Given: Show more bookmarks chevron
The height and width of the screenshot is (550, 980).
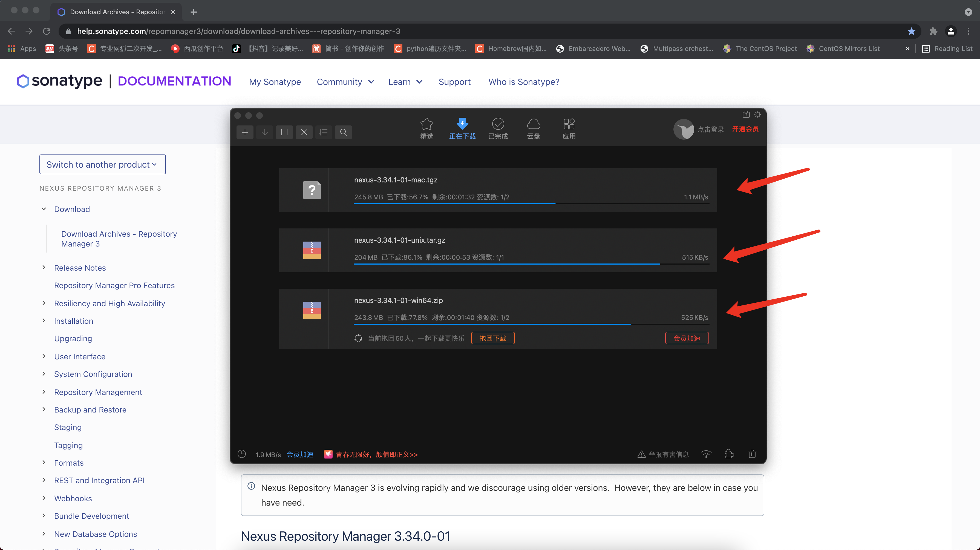Looking at the screenshot, I should [907, 48].
